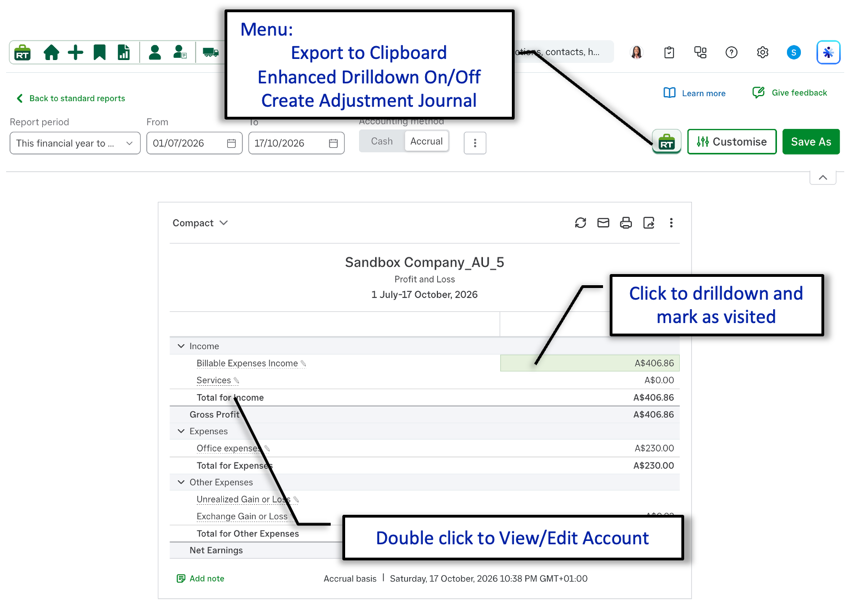Click the Customise button
The height and width of the screenshot is (616, 857).
tap(732, 142)
